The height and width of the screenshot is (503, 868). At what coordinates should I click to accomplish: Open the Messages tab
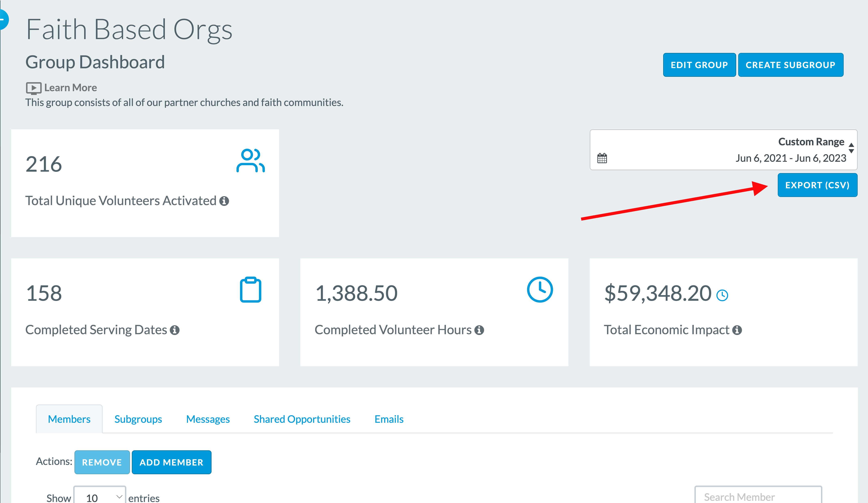(208, 419)
